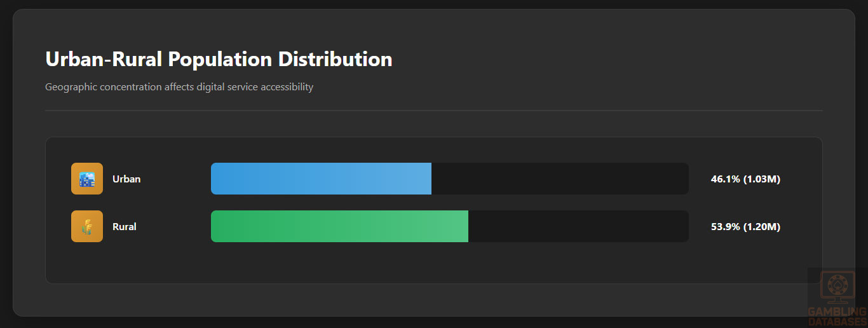This screenshot has height=328, width=868.
Task: Click the 46.1% Urban percentage
Action: (725, 179)
